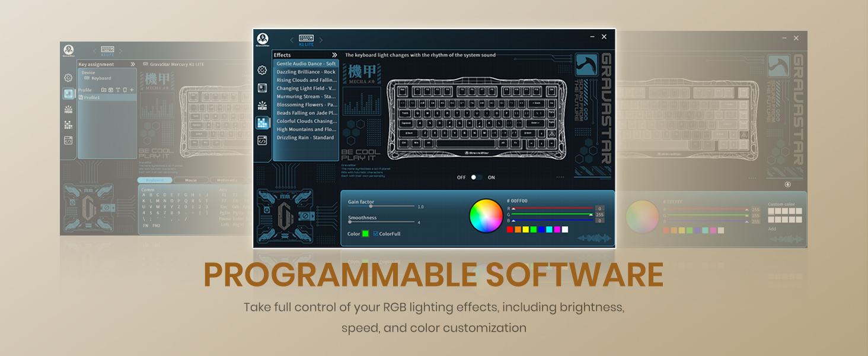868x356 pixels.
Task: Choose the Drizzling Rain - Standard effect
Action: click(306, 138)
